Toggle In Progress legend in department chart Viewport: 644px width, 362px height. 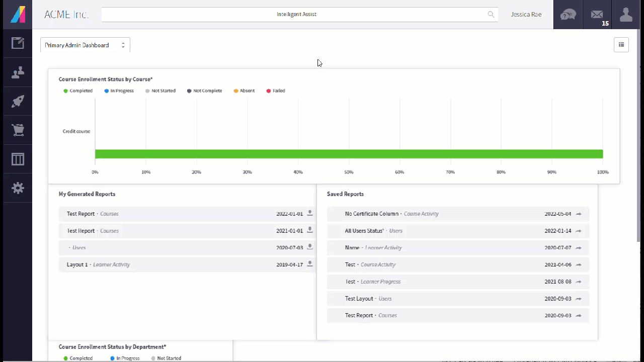(x=125, y=358)
